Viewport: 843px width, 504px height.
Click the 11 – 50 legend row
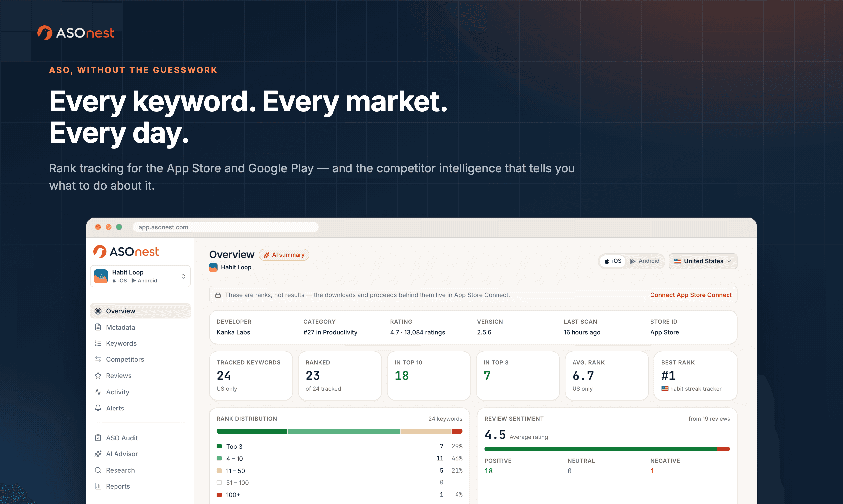339,471
